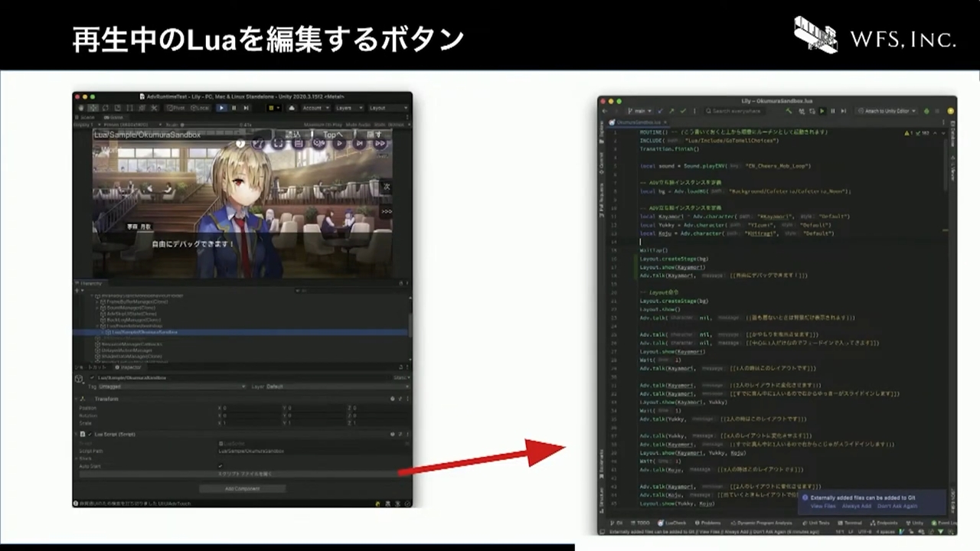Toggle Mute Audio in Game view
Viewport: 980px width, 551px height.
pos(358,125)
